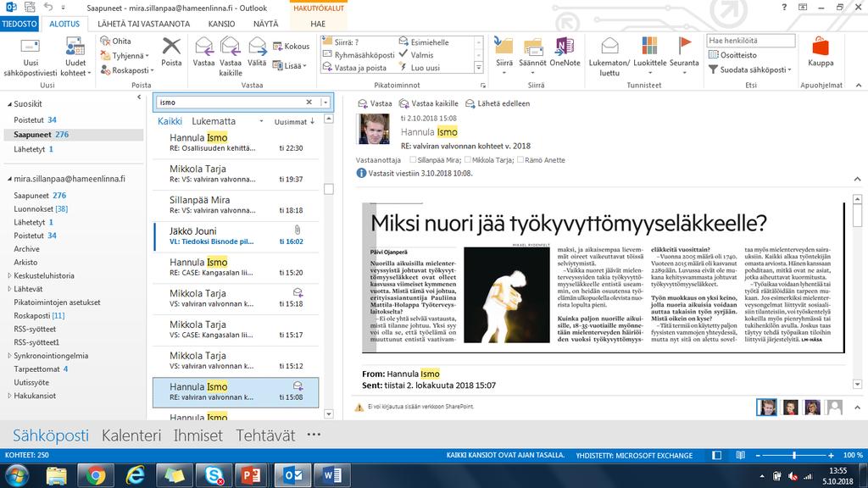The height and width of the screenshot is (488, 868).
Task: Select Esimiehelle quick step
Action: pyautogui.click(x=424, y=42)
